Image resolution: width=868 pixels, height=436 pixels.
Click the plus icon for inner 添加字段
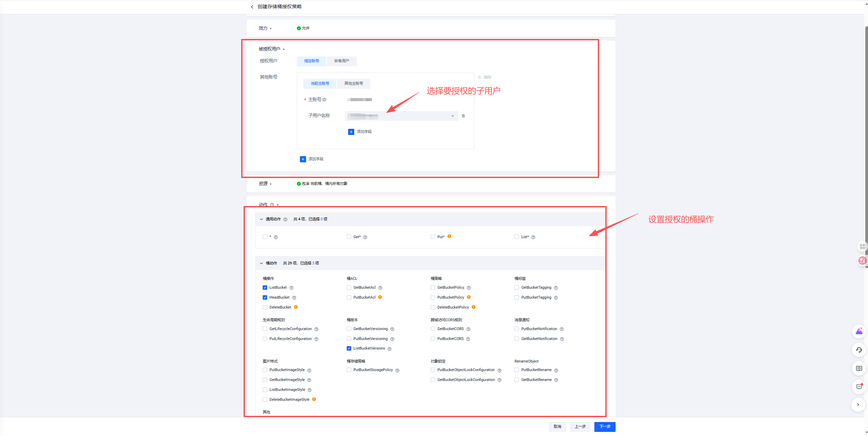coord(351,132)
